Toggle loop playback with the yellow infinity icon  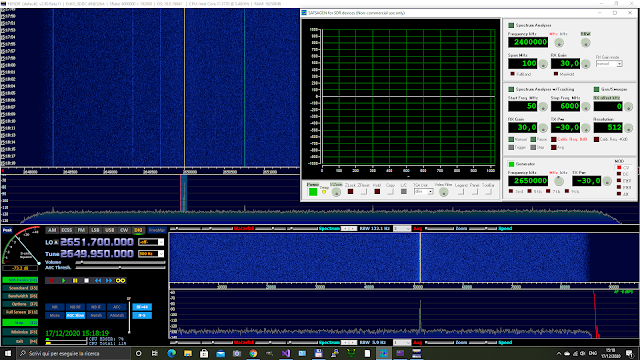pos(120,280)
